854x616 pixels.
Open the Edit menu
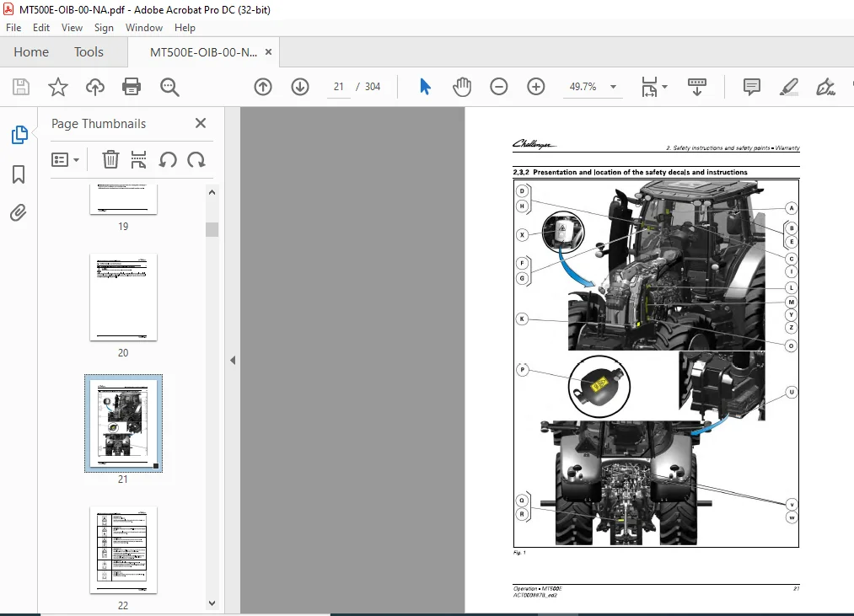[40, 28]
